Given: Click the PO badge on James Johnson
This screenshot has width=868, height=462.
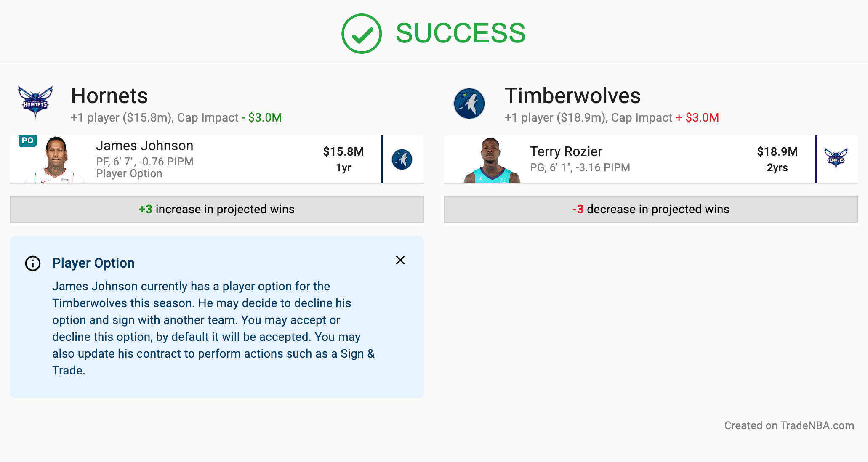Looking at the screenshot, I should 27,141.
